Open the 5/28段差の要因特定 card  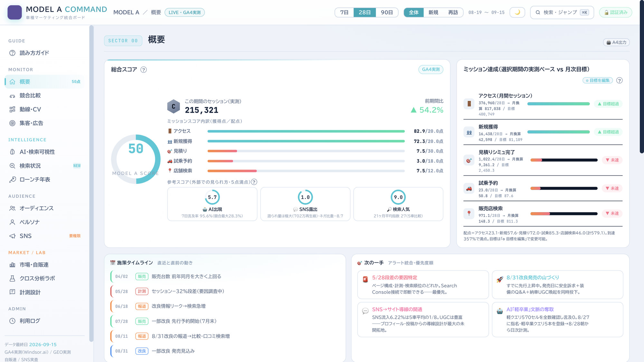(x=423, y=285)
